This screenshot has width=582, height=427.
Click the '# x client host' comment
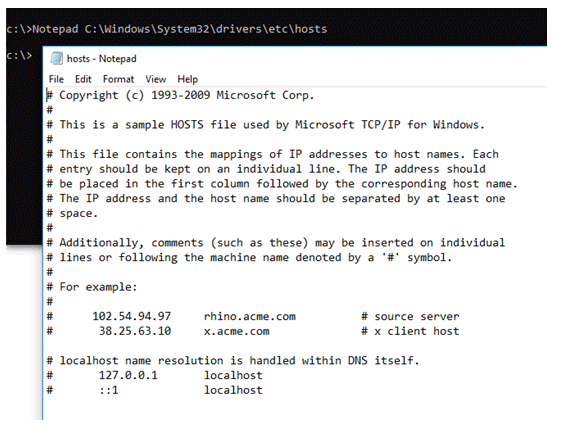tap(410, 331)
